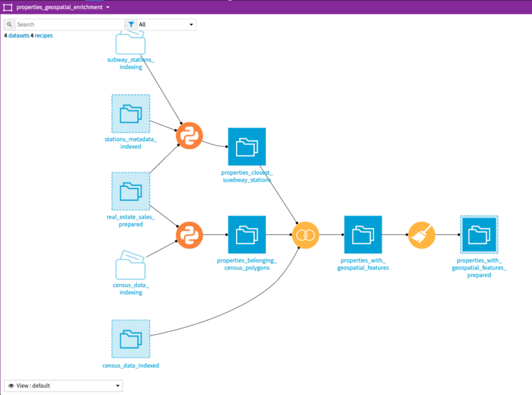Open the Prepare recipe broom icon
This screenshot has height=395, width=532.
(x=421, y=235)
